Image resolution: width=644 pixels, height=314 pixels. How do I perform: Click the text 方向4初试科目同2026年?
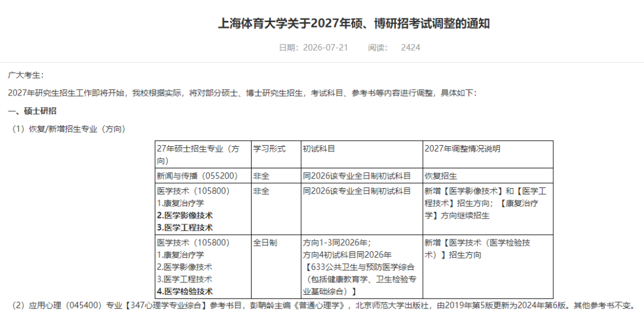[x=347, y=255]
